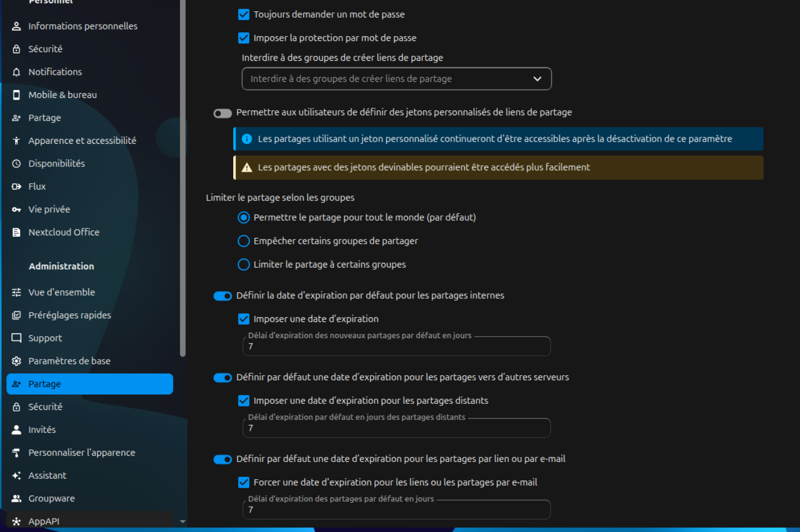
Task: Click the bell icon for Notifications
Action: click(17, 72)
